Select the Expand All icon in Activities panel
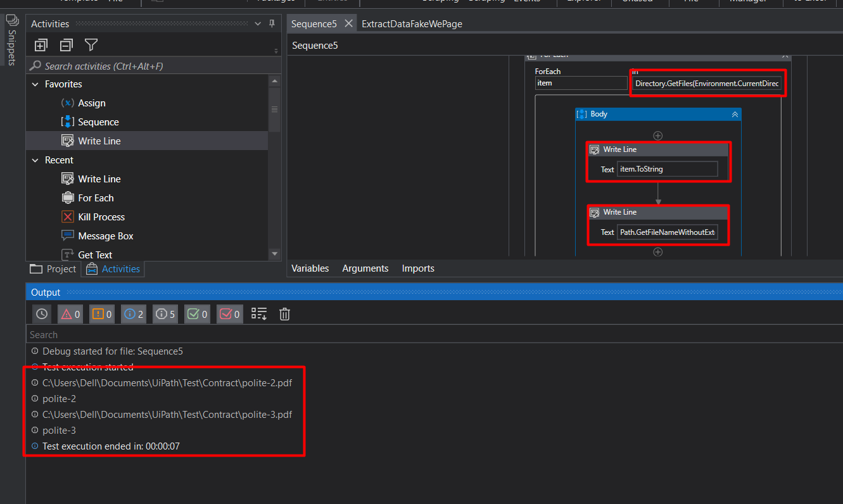Image resolution: width=843 pixels, height=504 pixels. coord(41,45)
